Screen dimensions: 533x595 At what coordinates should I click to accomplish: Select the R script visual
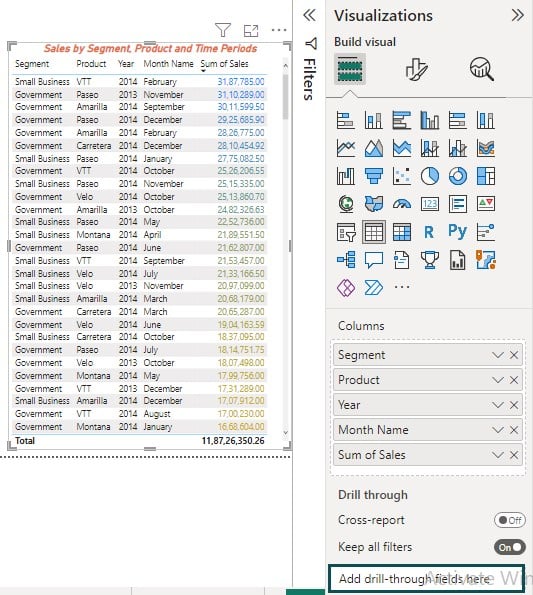point(429,231)
